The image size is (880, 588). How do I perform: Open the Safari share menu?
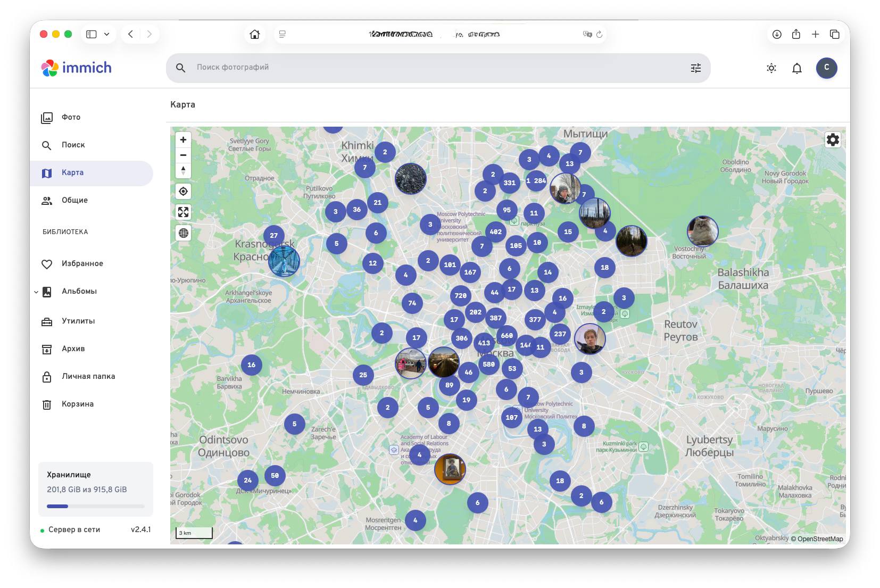tap(796, 35)
